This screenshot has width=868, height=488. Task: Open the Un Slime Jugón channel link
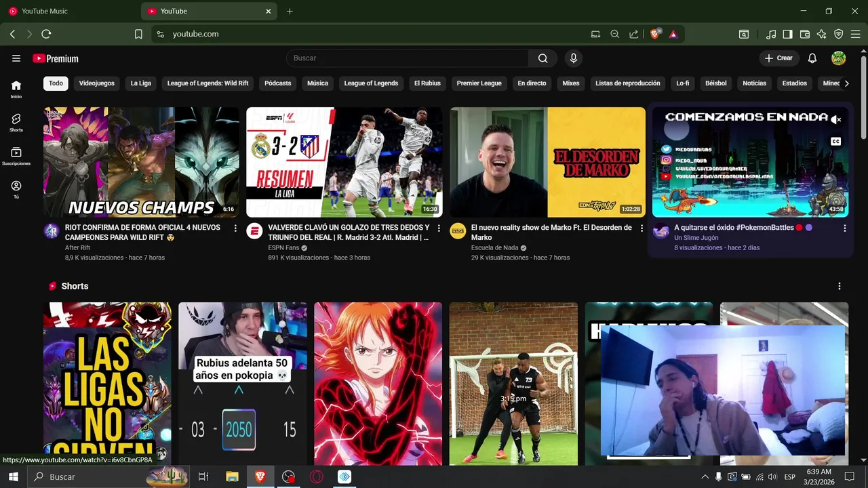coord(696,238)
